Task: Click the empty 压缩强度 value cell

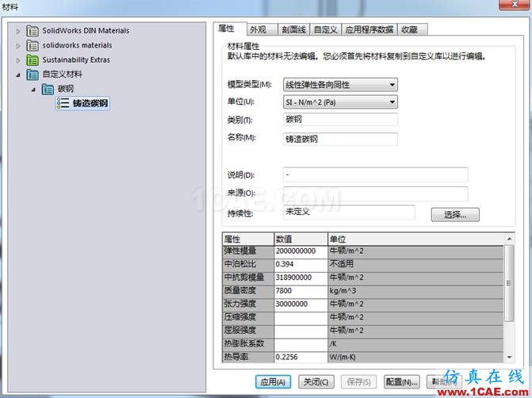Action: (x=300, y=317)
